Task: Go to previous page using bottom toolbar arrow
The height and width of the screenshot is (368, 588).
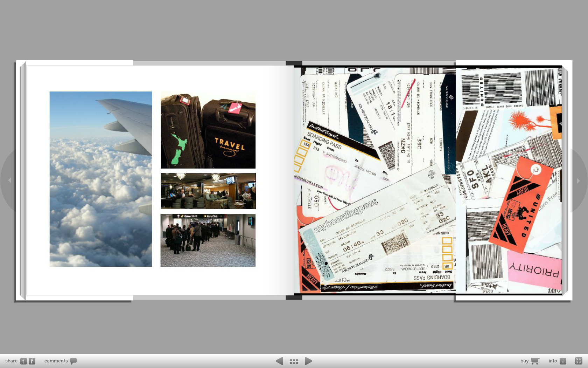Action: pos(279,361)
